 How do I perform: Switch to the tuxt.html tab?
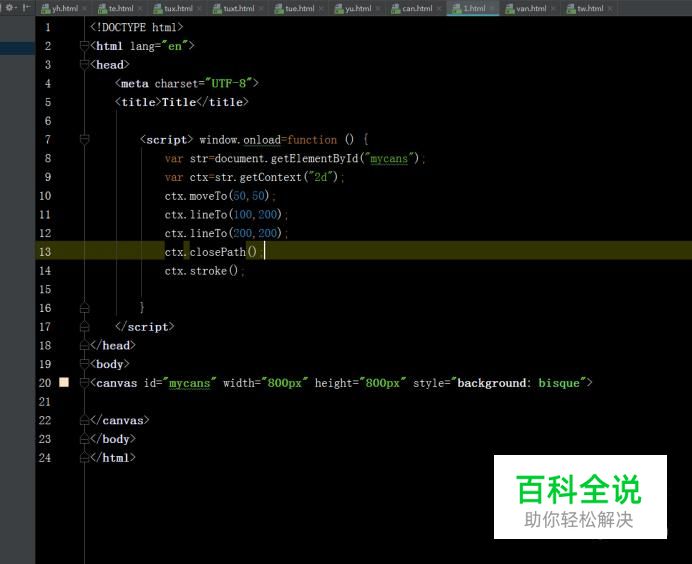[x=239, y=8]
